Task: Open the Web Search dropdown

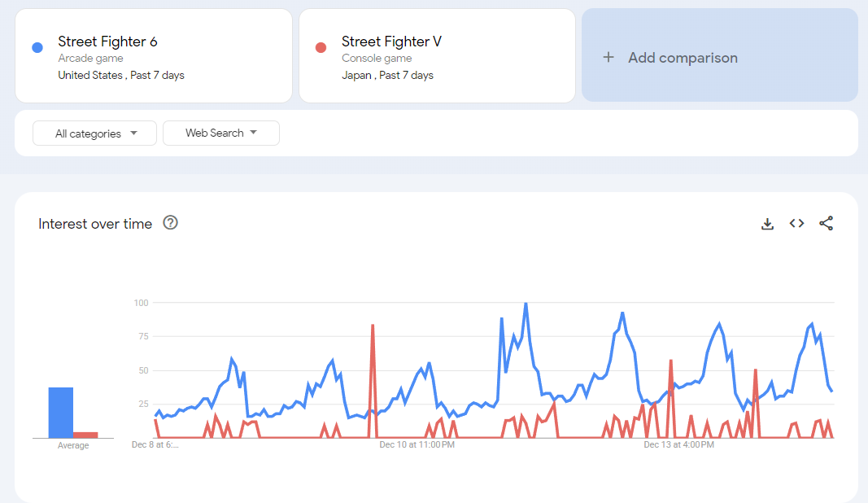Action: (x=221, y=133)
